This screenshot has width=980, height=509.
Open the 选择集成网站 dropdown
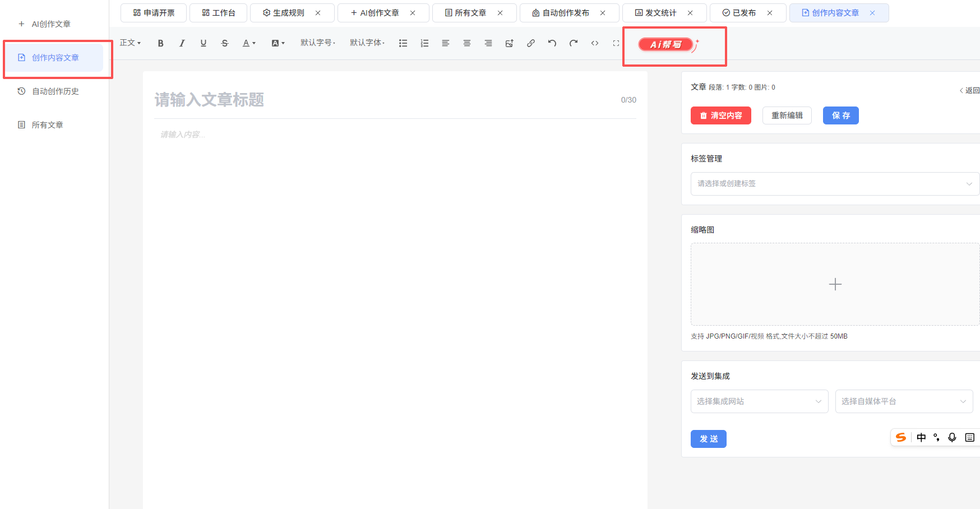[759, 401]
